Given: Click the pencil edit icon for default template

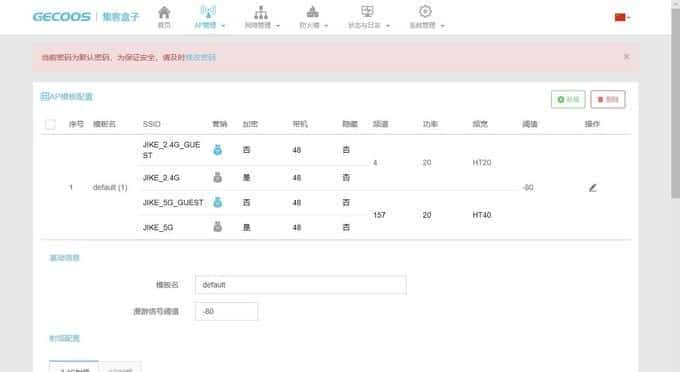Looking at the screenshot, I should pyautogui.click(x=593, y=188).
